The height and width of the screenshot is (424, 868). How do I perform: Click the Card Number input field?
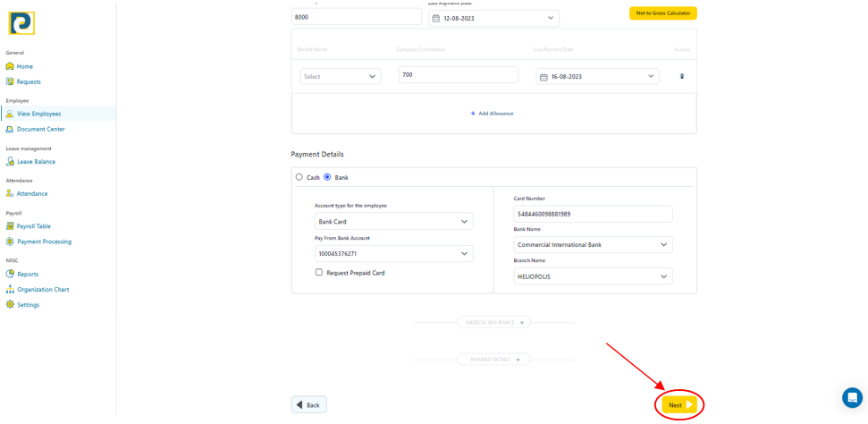[593, 215]
